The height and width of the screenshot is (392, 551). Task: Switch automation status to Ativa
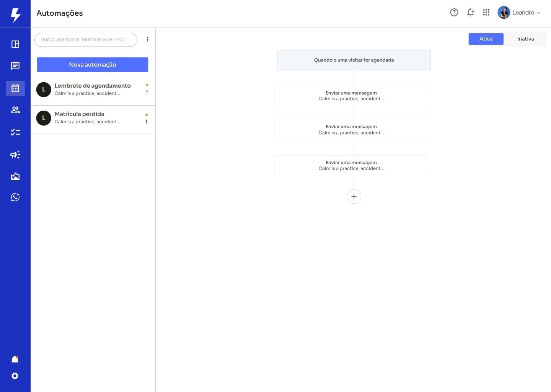point(486,39)
